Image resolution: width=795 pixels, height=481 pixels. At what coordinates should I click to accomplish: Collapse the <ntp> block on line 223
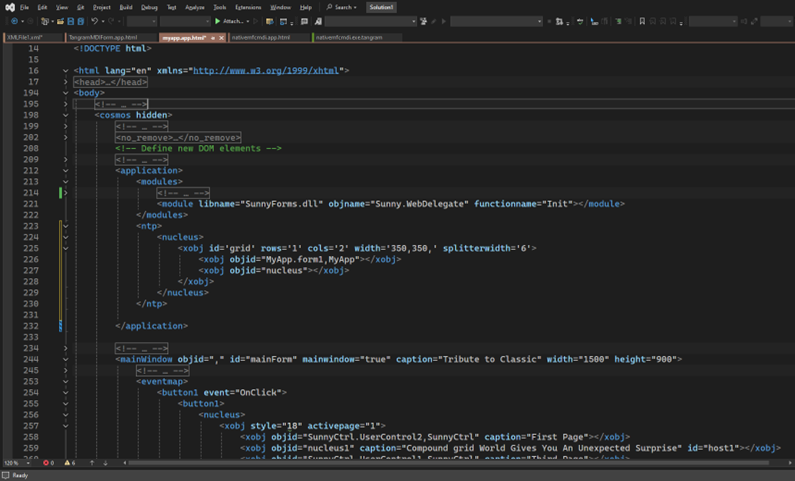[66, 226]
